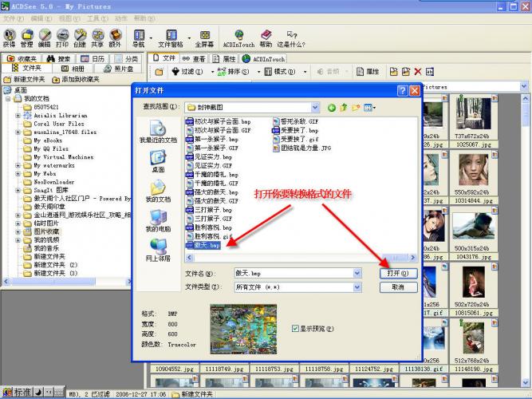Click the 编辑 (Edit) toolbar icon
Screen dimensions: 532x399
pos(45,38)
